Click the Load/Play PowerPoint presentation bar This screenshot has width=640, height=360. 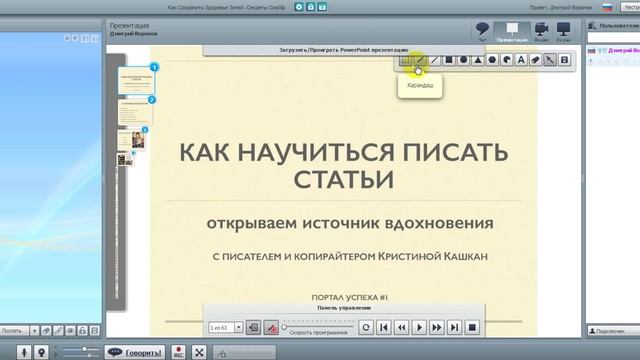pyautogui.click(x=344, y=50)
